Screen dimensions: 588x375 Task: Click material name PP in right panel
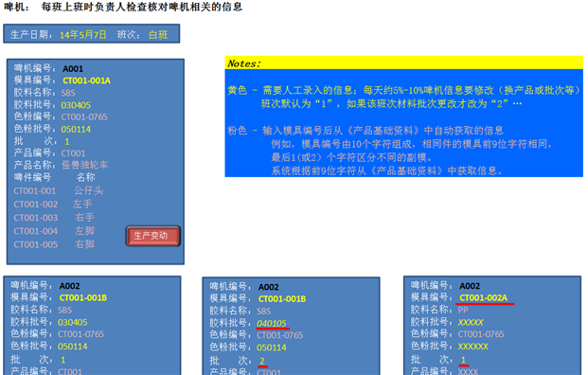tap(463, 311)
